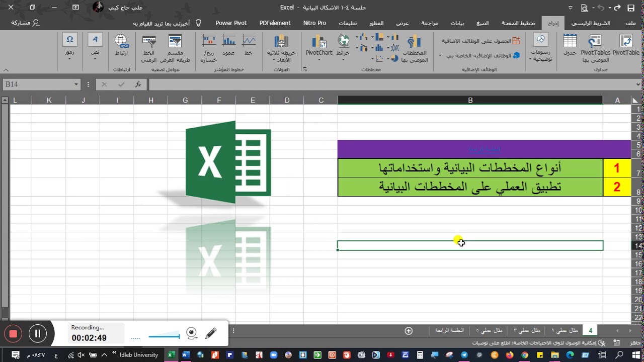Click the Word icon in the taskbar

[x=185, y=355]
